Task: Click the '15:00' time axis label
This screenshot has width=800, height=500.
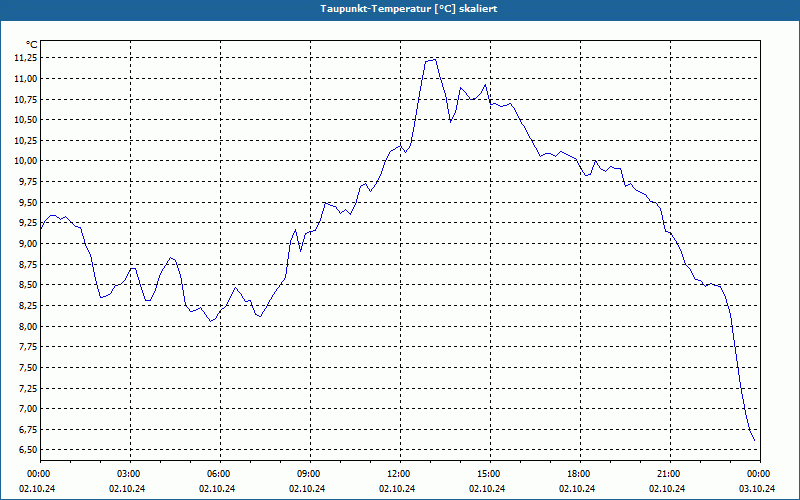Action: pyautogui.click(x=489, y=474)
